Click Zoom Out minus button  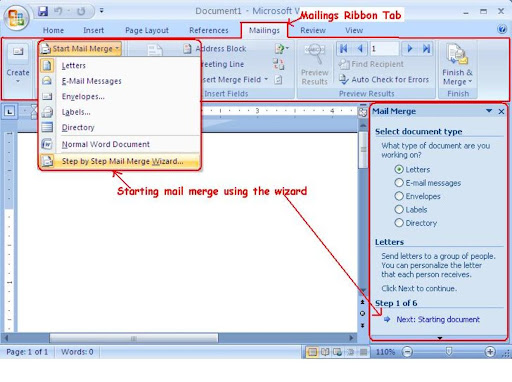[407, 352]
